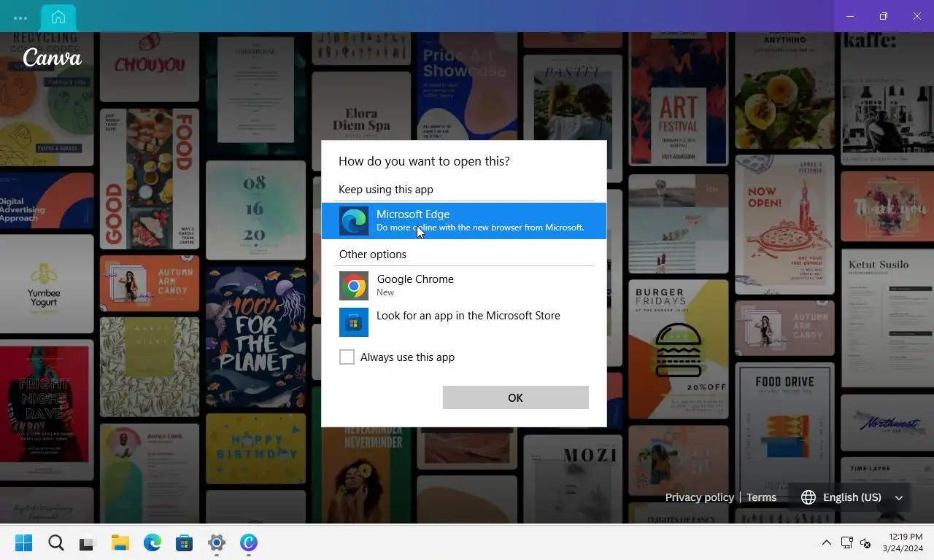Click the Elora Diem Spa thumbnail
This screenshot has width=934, height=560.
point(362,104)
